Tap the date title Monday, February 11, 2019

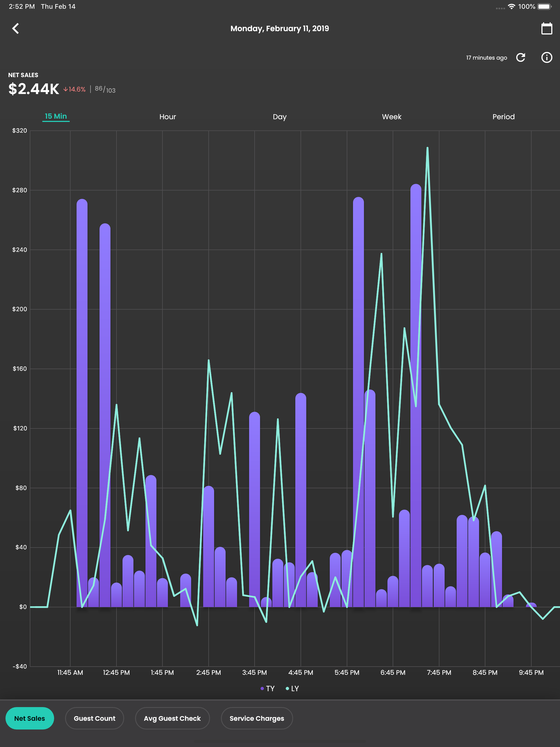280,28
